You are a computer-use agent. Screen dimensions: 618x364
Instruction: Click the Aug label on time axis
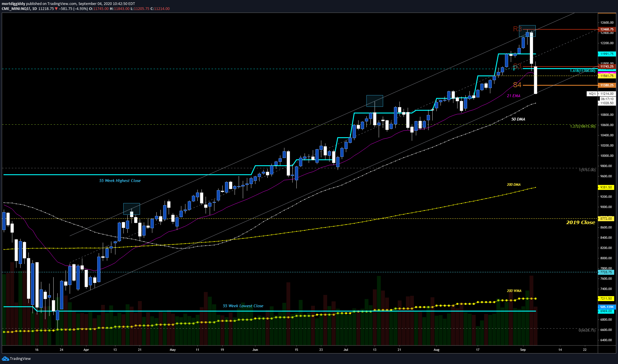click(436, 350)
